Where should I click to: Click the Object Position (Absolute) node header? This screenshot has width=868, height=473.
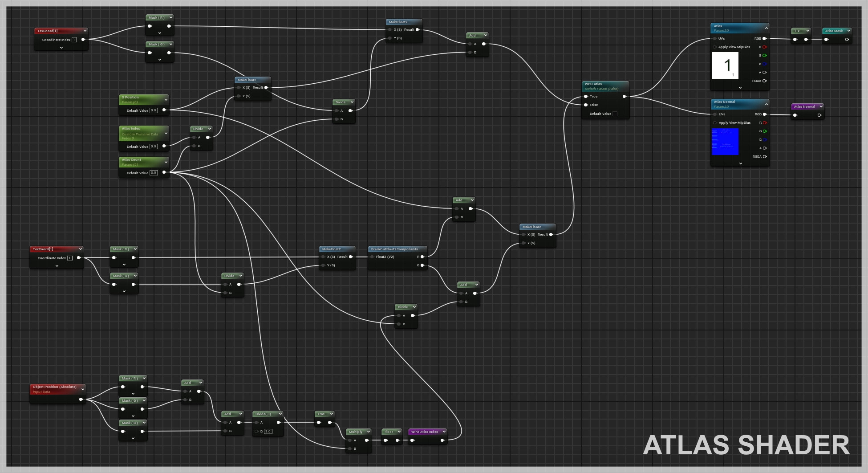pos(54,387)
